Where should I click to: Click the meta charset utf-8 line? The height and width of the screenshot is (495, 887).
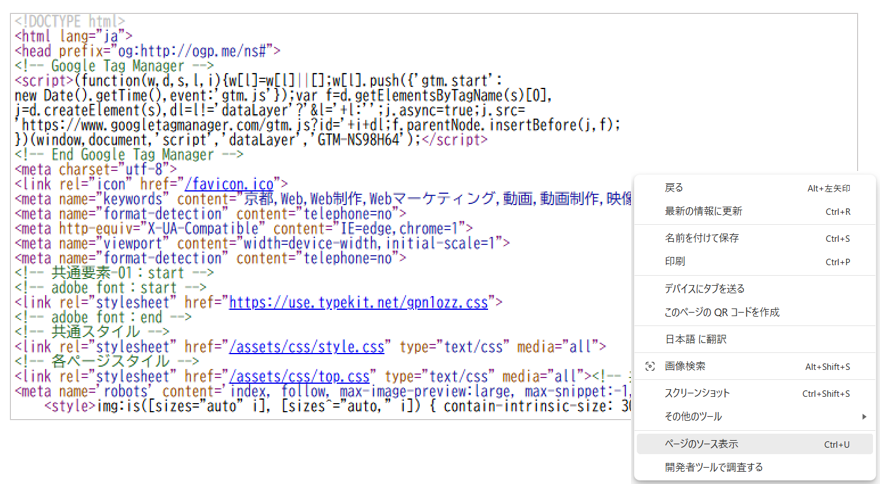coord(96,169)
